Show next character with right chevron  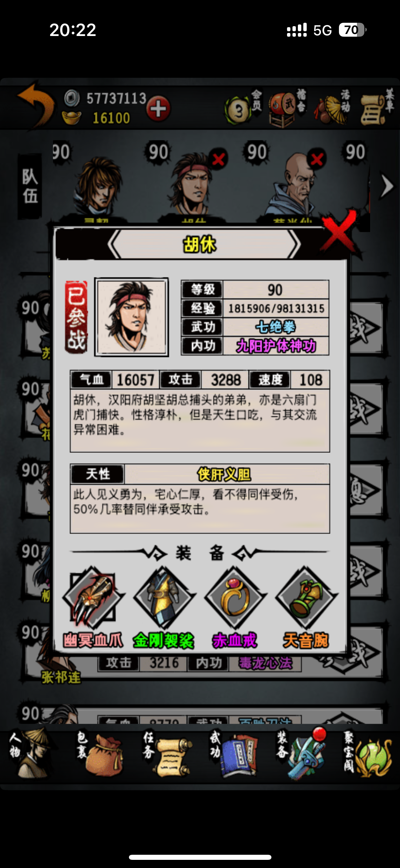point(294,244)
